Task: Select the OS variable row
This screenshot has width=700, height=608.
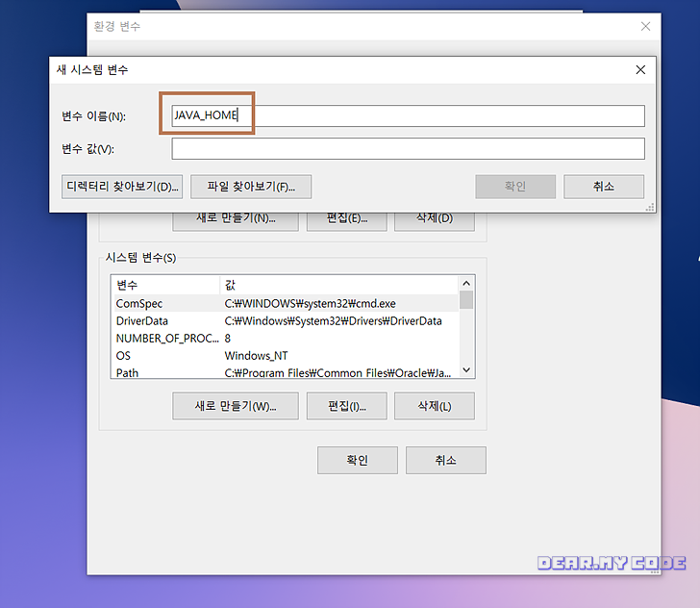Action: pos(286,356)
